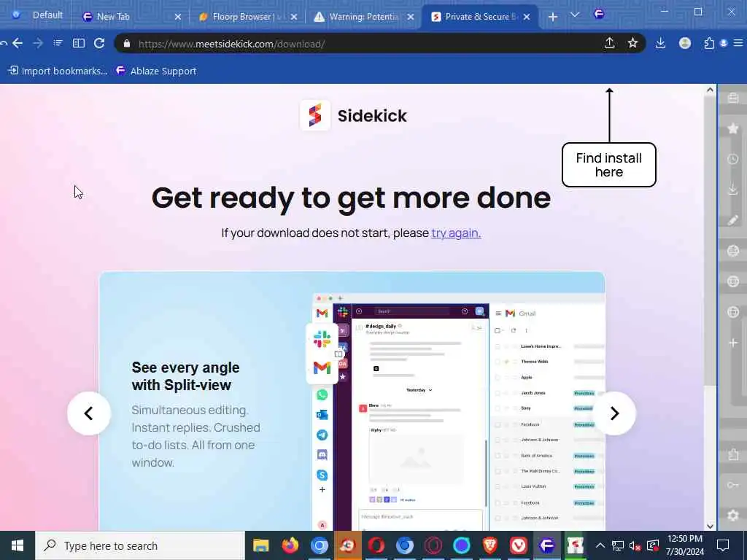This screenshot has height=560, width=747.
Task: Click the Sidekick logo at page top
Action: 354,115
